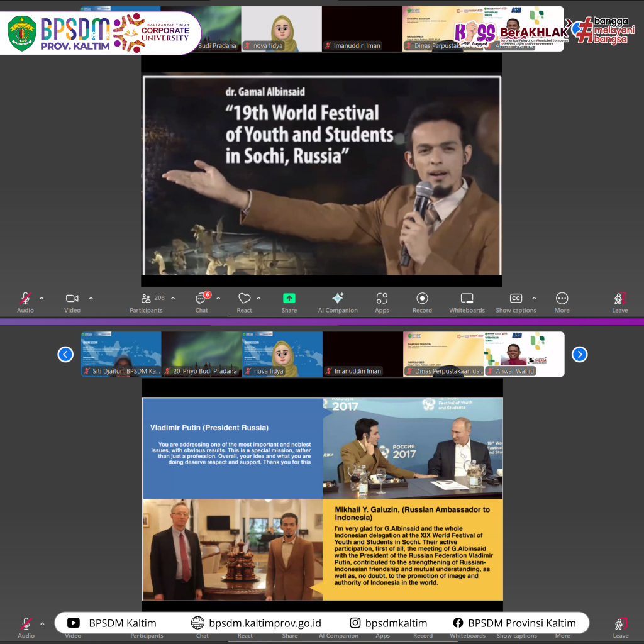Select the 20_Priyo Budi Pradana participant thumbnail
This screenshot has height=644, width=644.
(202, 354)
